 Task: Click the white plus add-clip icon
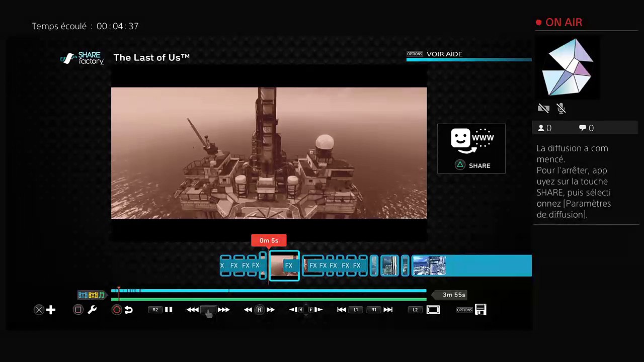[x=51, y=310]
